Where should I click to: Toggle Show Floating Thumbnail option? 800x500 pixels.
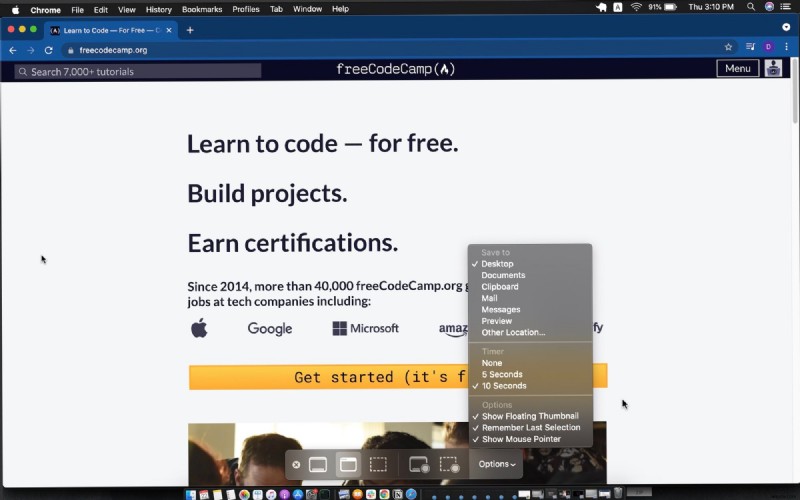[530, 416]
